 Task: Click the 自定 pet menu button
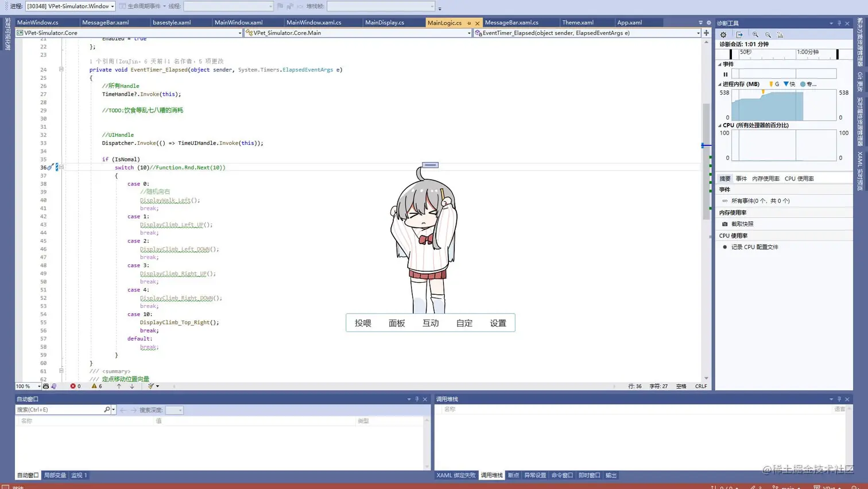coord(464,323)
